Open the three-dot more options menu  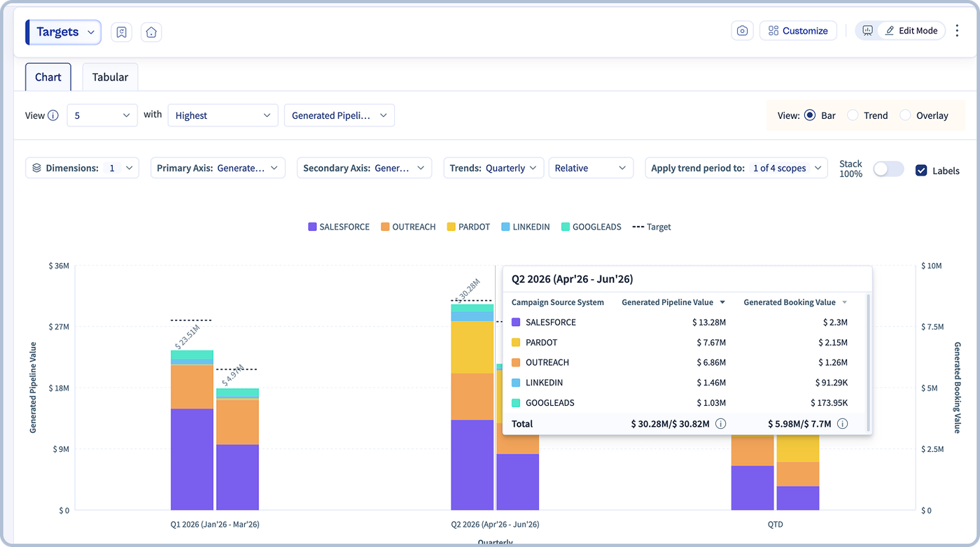click(958, 31)
